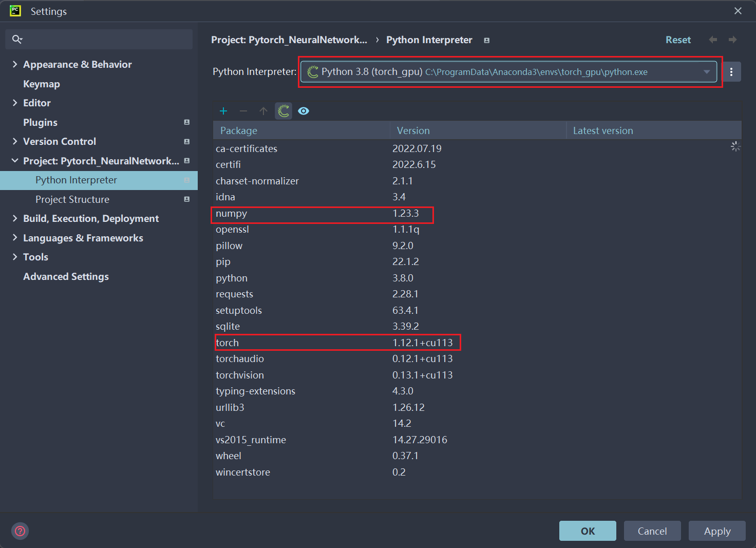The height and width of the screenshot is (548, 756).
Task: Expand the Tools section
Action: (15, 257)
